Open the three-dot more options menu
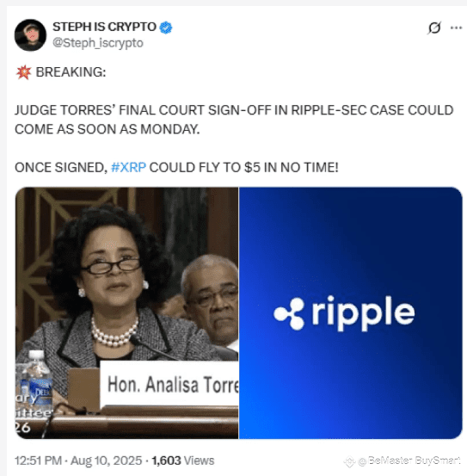The width and height of the screenshot is (467, 476). [456, 28]
